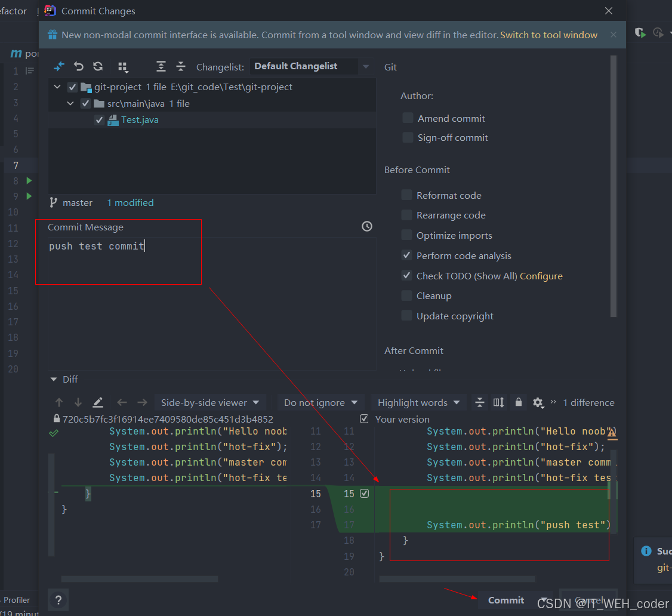Toggle the diff Disable Editing lock icon
672x616 pixels.
[x=519, y=402]
